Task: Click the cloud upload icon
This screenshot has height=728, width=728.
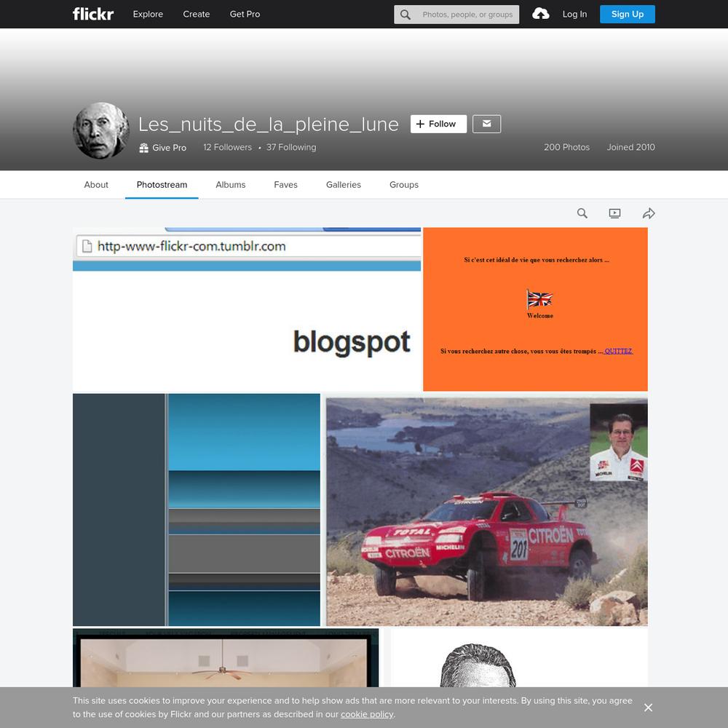Action: tap(540, 14)
